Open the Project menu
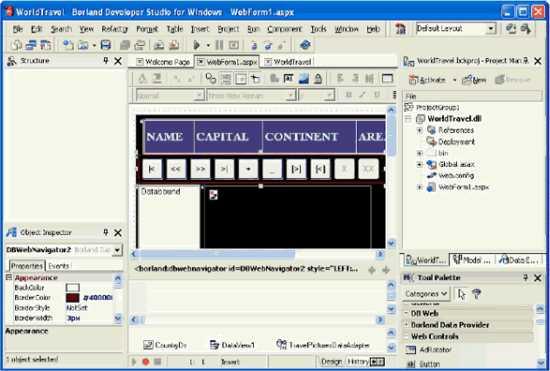550x371 pixels. [x=228, y=29]
